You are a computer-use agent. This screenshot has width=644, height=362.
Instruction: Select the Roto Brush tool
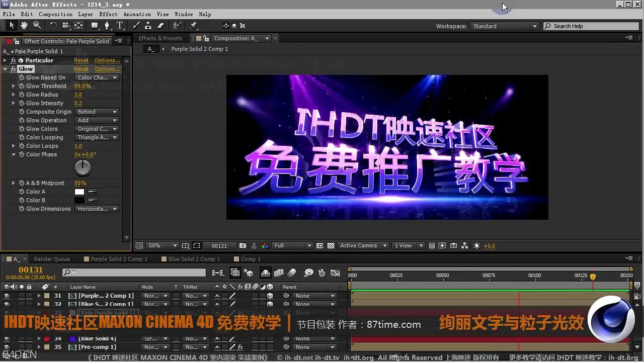177,25
